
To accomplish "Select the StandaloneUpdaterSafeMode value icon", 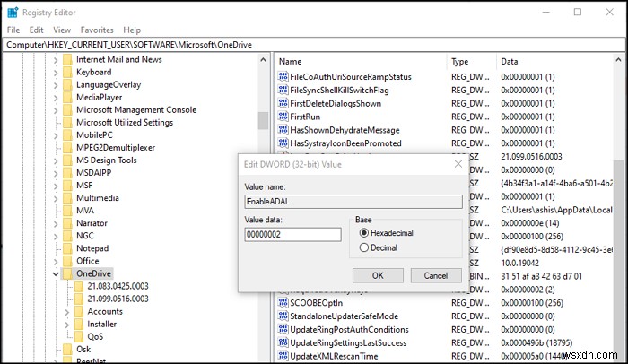I will (x=283, y=316).
